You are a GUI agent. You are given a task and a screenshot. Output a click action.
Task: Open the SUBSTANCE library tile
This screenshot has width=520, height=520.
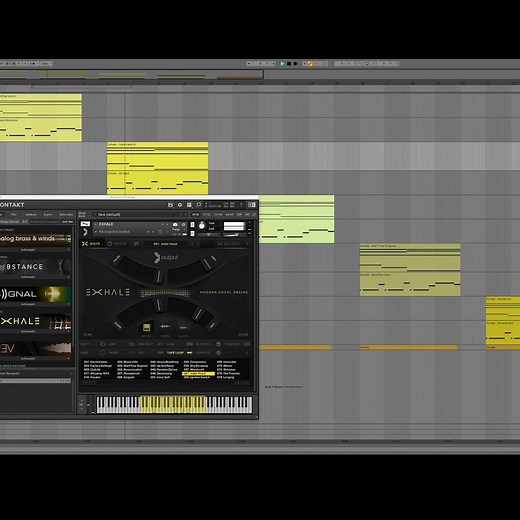point(36,267)
